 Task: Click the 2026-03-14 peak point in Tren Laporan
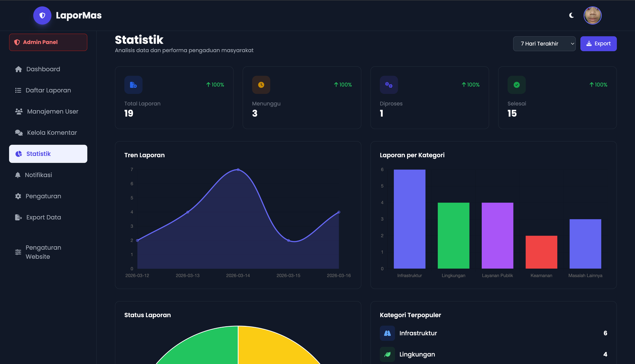pos(238,169)
